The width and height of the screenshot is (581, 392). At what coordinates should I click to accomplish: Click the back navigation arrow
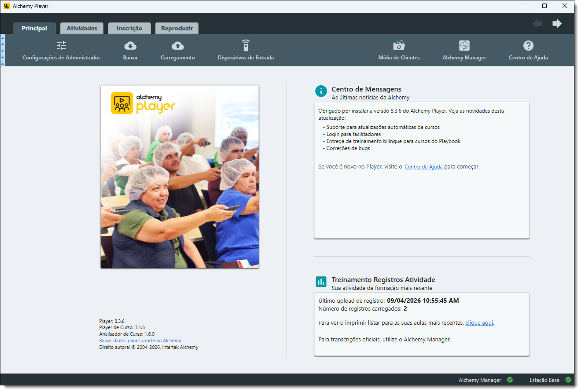coord(537,24)
